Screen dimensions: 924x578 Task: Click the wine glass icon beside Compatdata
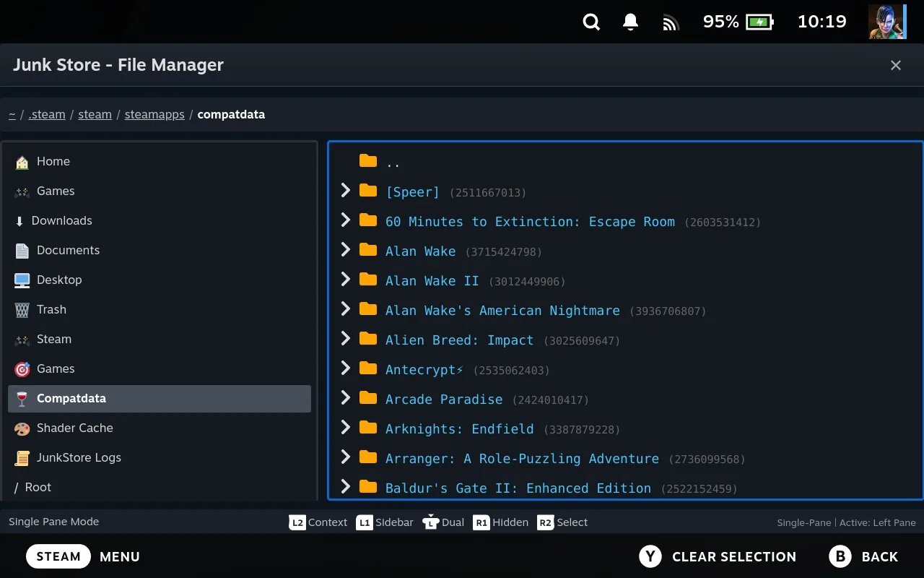pyautogui.click(x=22, y=399)
